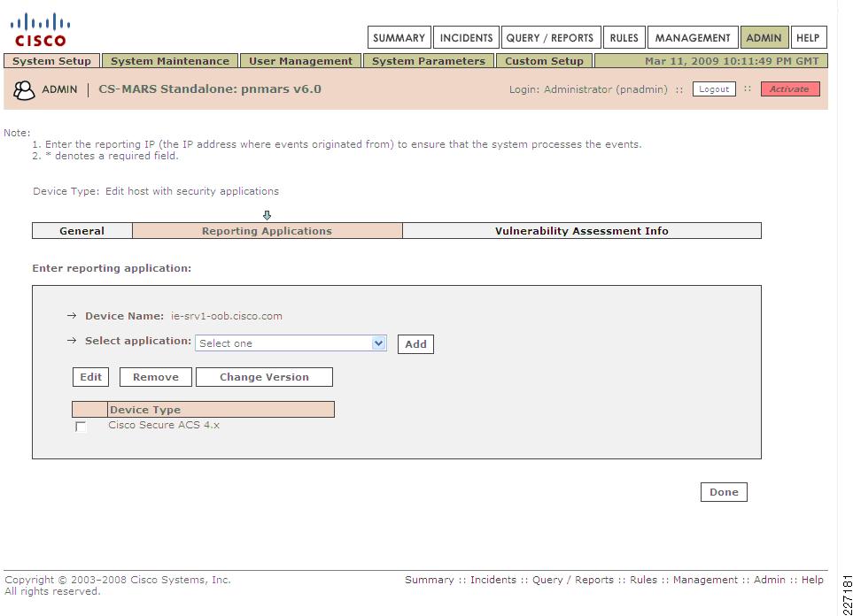Go to System Maintenance subtab

(170, 61)
